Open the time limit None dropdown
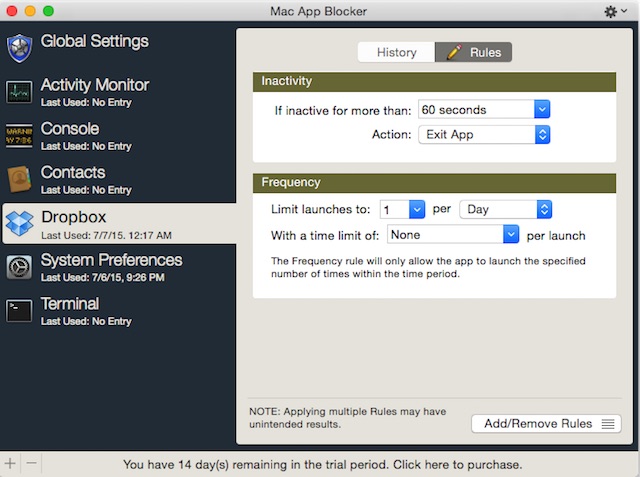Screen dimensions: 640x477 click(x=453, y=235)
